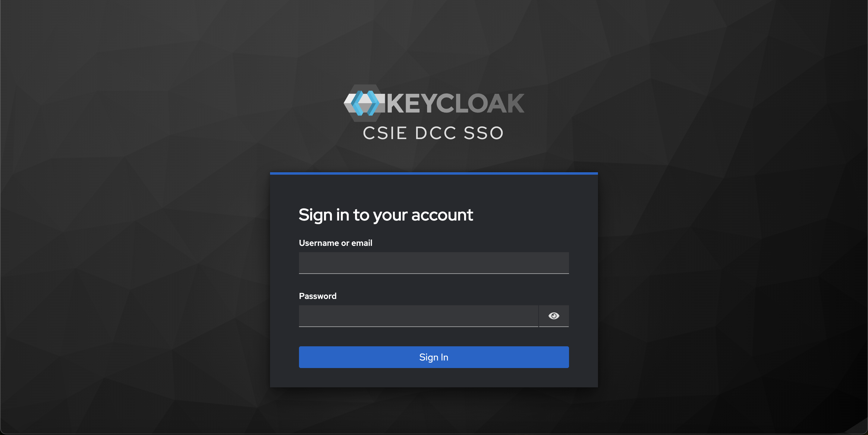Click the CSIE DCC SSO realm title
The width and height of the screenshot is (868, 435).
click(433, 133)
